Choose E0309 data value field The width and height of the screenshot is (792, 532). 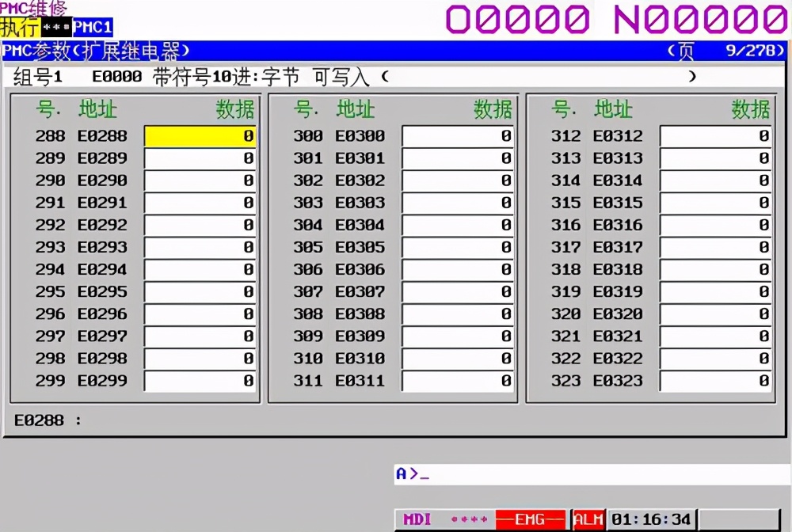pyautogui.click(x=458, y=336)
